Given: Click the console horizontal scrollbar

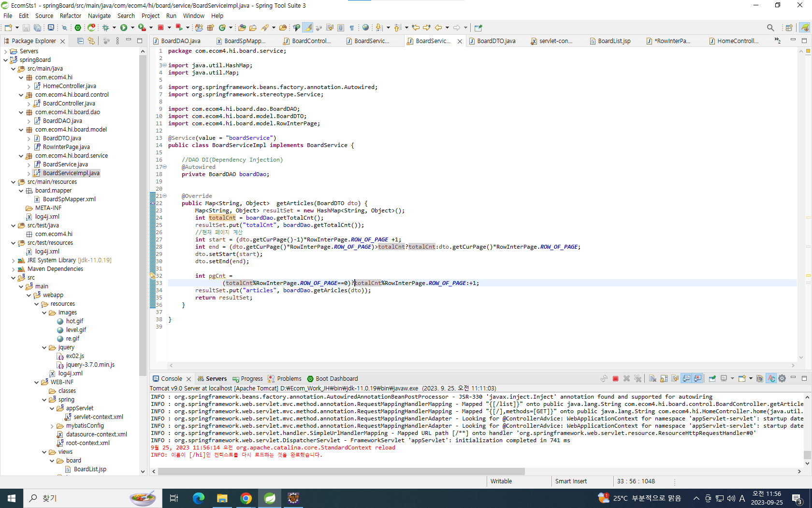Looking at the screenshot, I should click(x=341, y=471).
